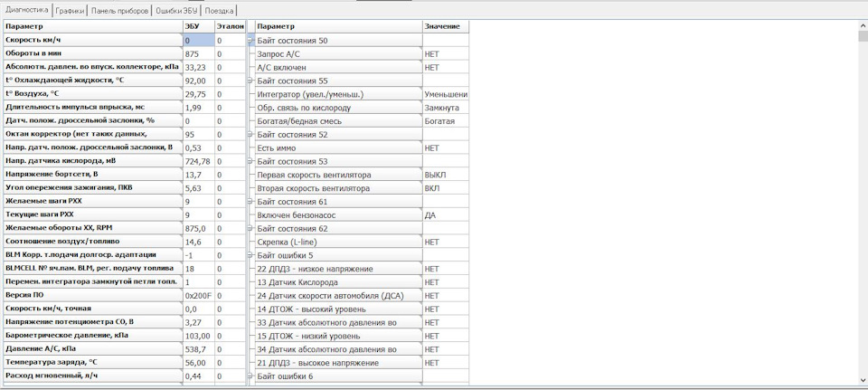Select the Текущие шаги РХХ parameter
This screenshot has width=868, height=390.
pyautogui.click(x=93, y=214)
